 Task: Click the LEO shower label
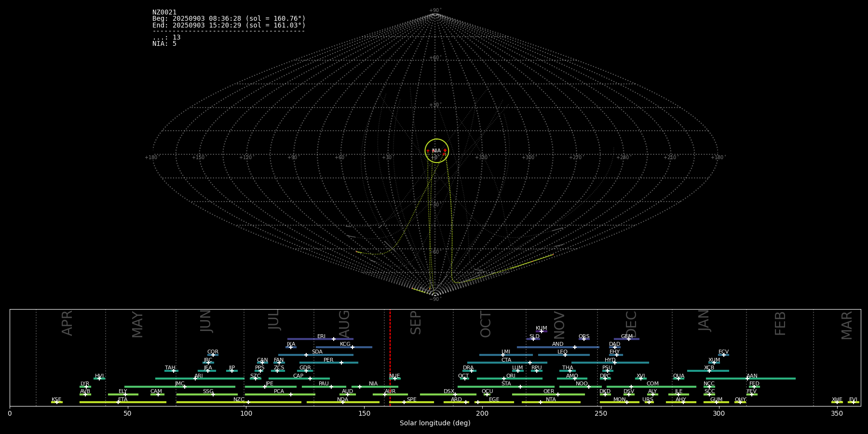click(x=562, y=352)
